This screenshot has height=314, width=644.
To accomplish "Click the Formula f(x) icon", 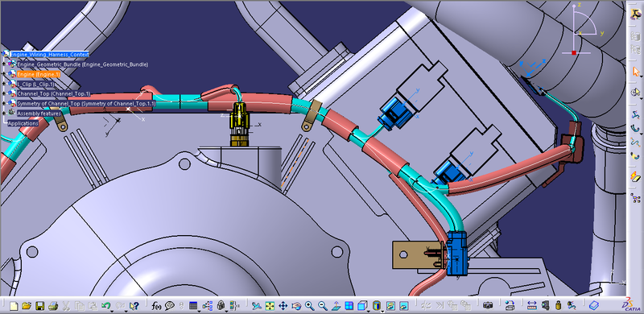I will click(156, 306).
